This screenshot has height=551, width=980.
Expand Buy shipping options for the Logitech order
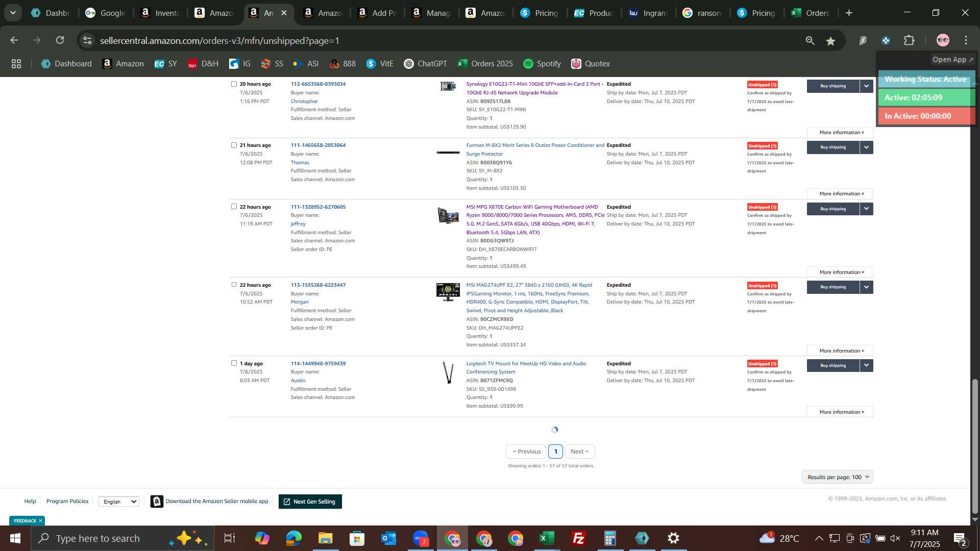coord(867,366)
